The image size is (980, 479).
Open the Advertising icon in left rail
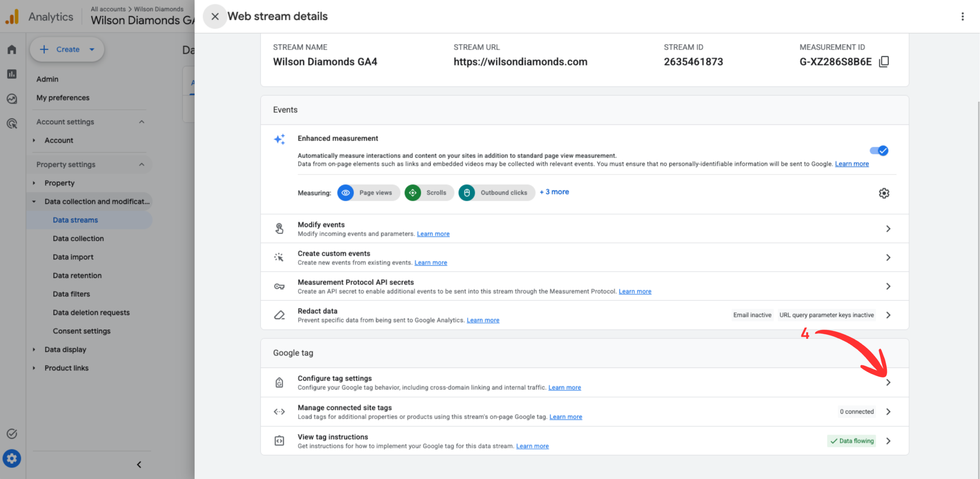12,123
